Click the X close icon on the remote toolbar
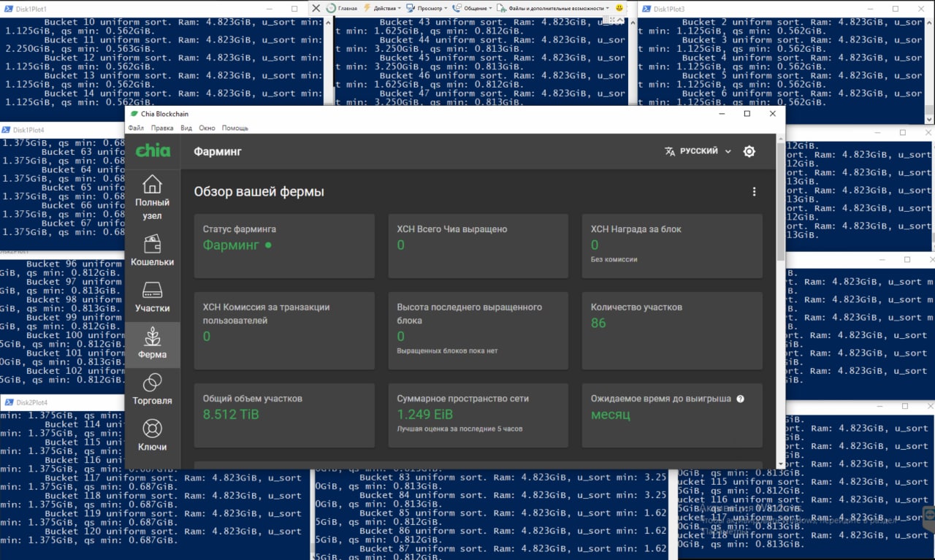Viewport: 935px width, 560px height. tap(316, 8)
